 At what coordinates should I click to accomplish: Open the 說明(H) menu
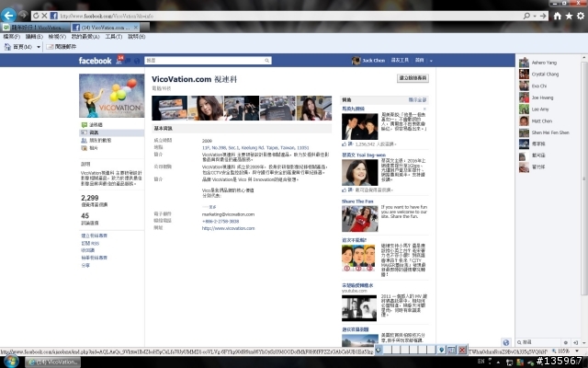137,37
